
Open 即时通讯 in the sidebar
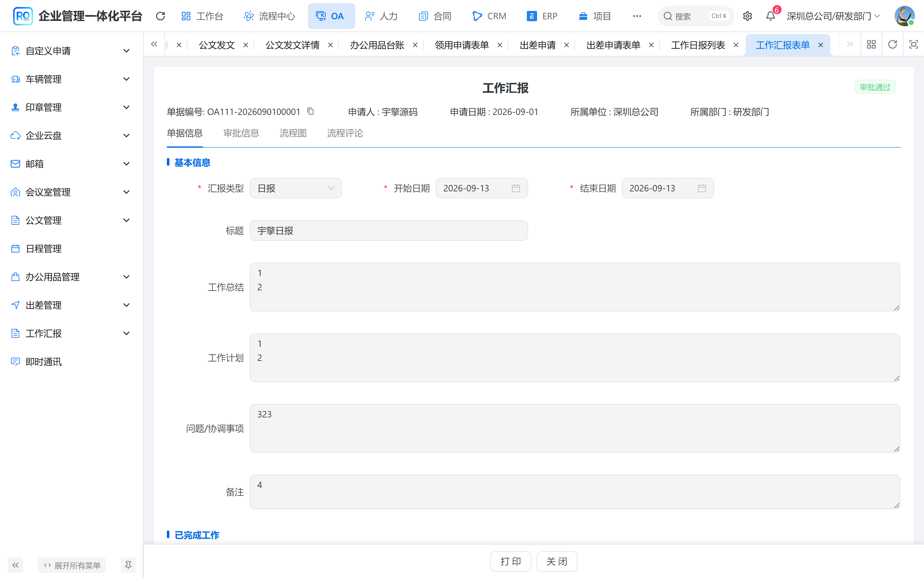72,362
